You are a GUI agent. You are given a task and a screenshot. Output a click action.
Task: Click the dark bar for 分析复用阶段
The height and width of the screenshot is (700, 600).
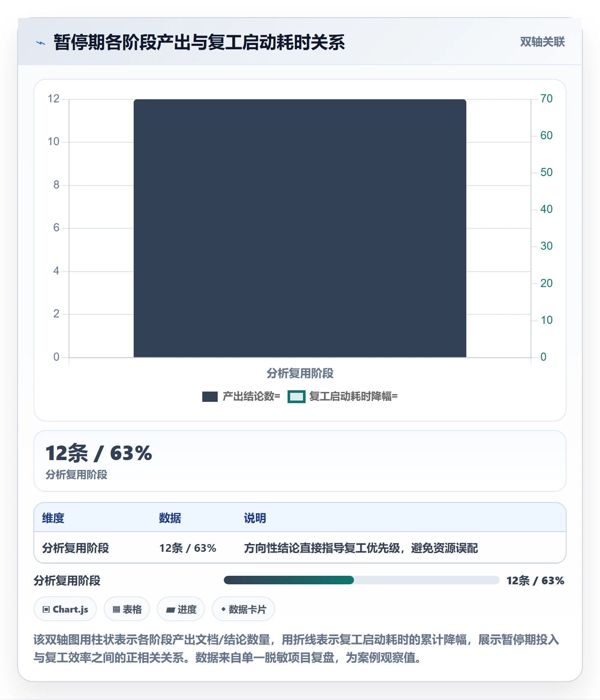[x=300, y=228]
